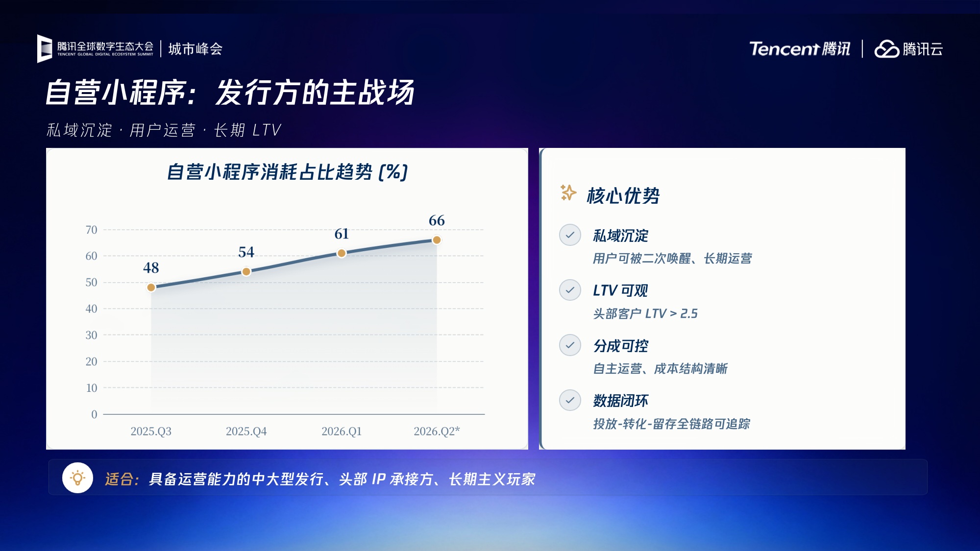This screenshot has height=551, width=980.
Task: Click the y-axis value 70
Action: [91, 230]
